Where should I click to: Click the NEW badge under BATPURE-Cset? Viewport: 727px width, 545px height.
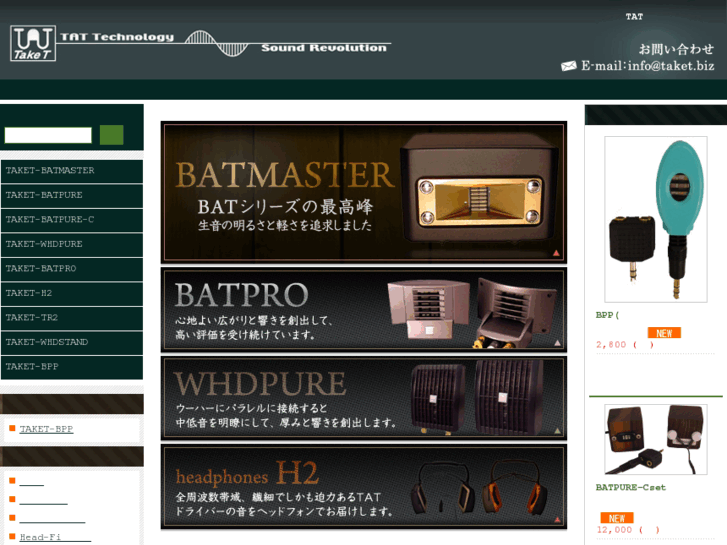click(617, 518)
